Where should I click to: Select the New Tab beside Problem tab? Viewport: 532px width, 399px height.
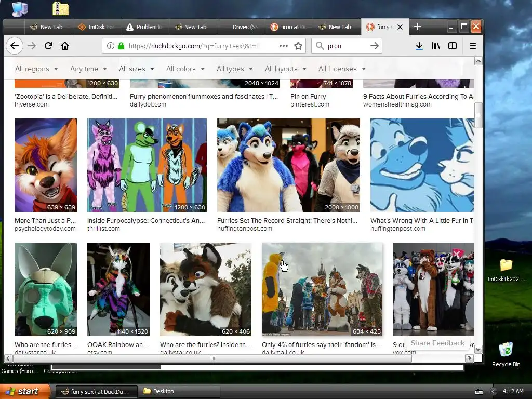tap(193, 27)
